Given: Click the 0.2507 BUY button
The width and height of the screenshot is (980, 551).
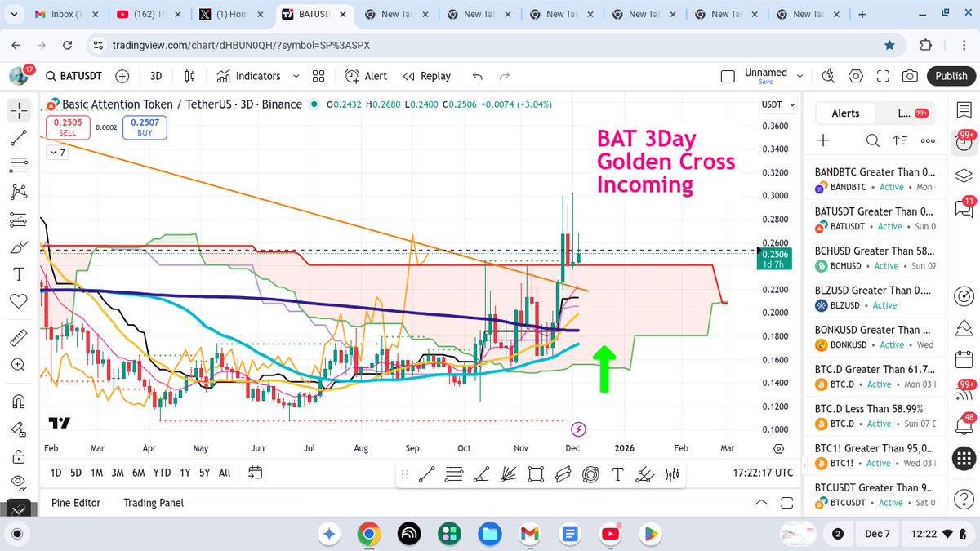Looking at the screenshot, I should (x=144, y=127).
